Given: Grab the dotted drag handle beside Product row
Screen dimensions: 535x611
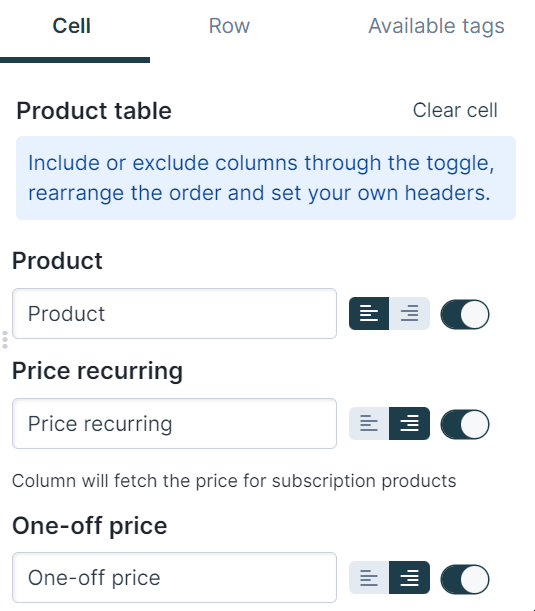Looking at the screenshot, I should point(5,340).
